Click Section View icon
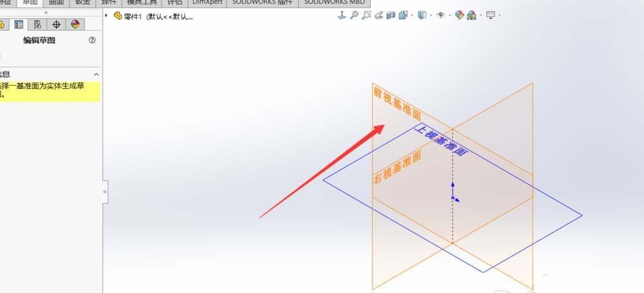 coord(391,15)
